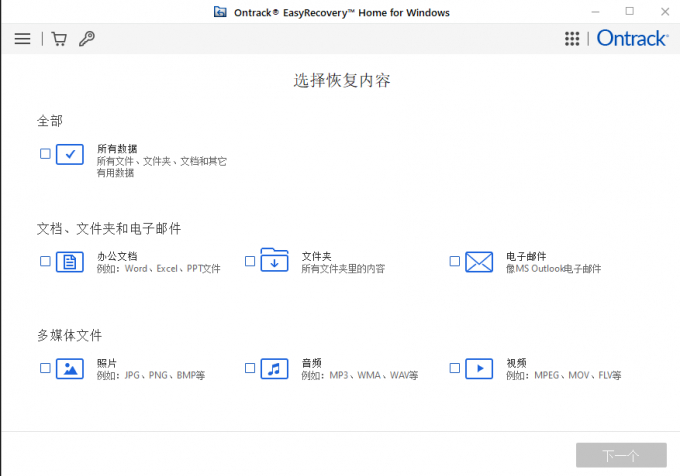This screenshot has width=680, height=476.
Task: Click the 例如：JPG、PNG、BMP等 description
Action: pyautogui.click(x=150, y=375)
